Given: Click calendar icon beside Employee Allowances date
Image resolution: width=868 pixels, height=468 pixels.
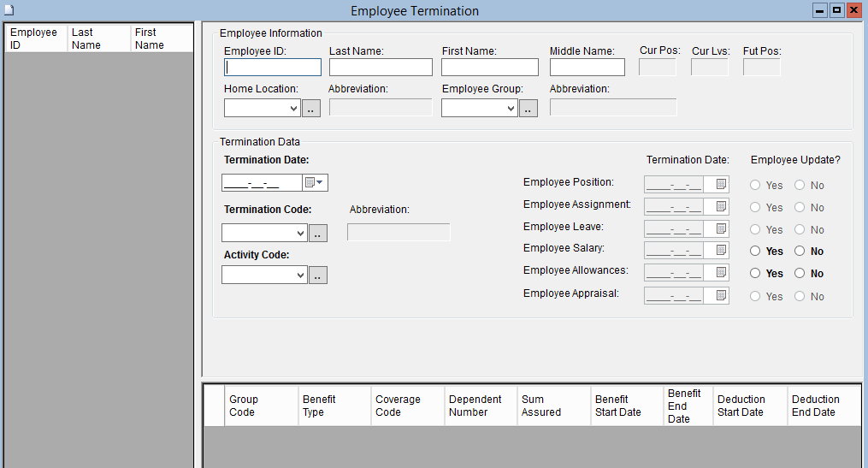Looking at the screenshot, I should point(720,273).
